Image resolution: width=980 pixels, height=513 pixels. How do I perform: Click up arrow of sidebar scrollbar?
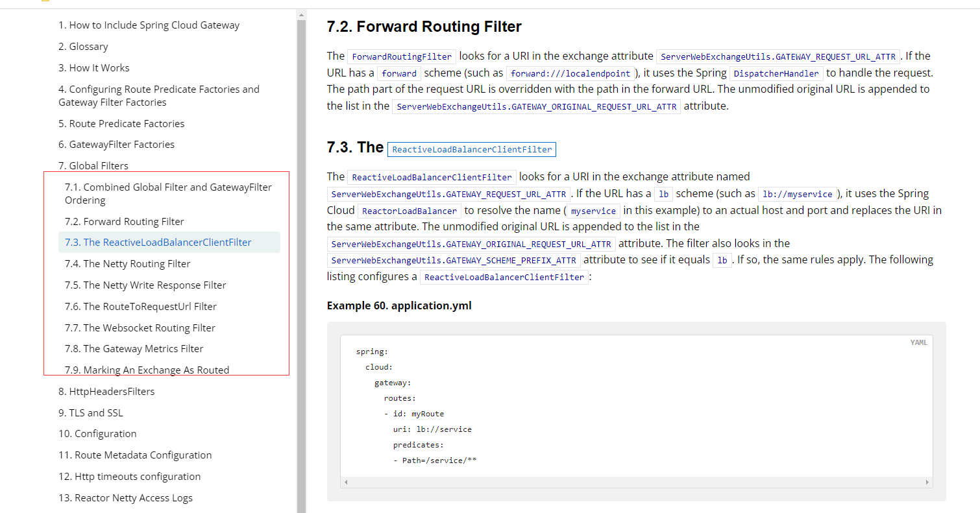point(301,14)
